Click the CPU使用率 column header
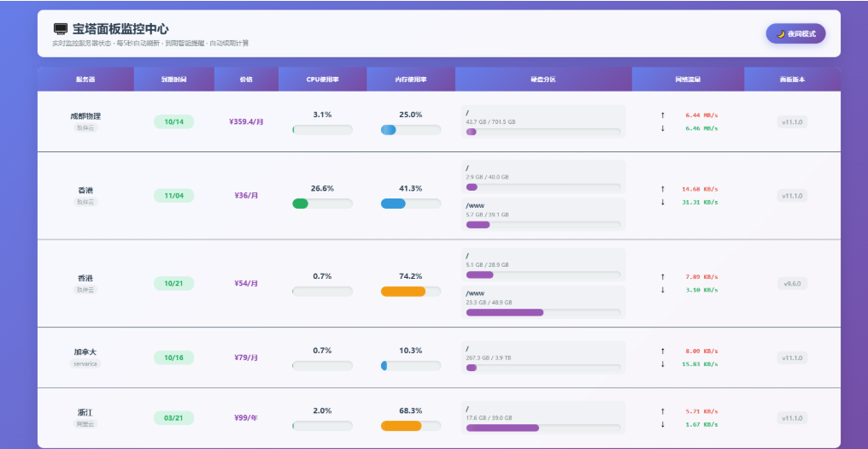868x449 pixels. click(322, 80)
